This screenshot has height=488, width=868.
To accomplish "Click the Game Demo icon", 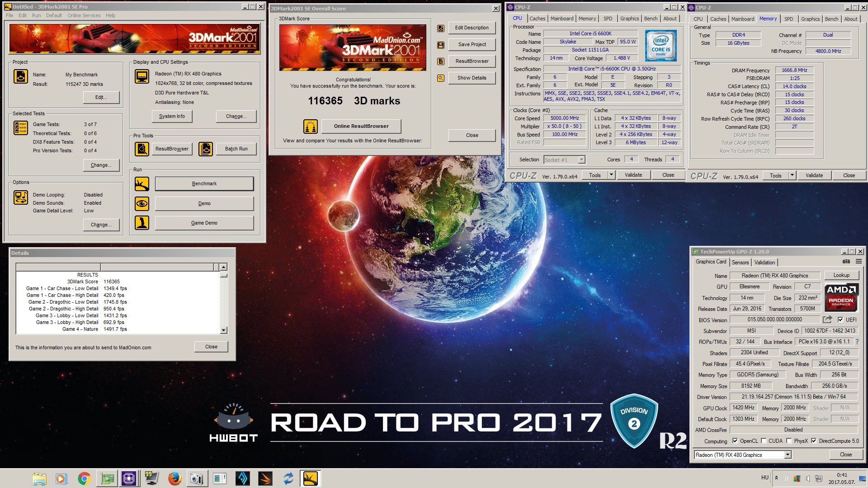I will pyautogui.click(x=142, y=223).
